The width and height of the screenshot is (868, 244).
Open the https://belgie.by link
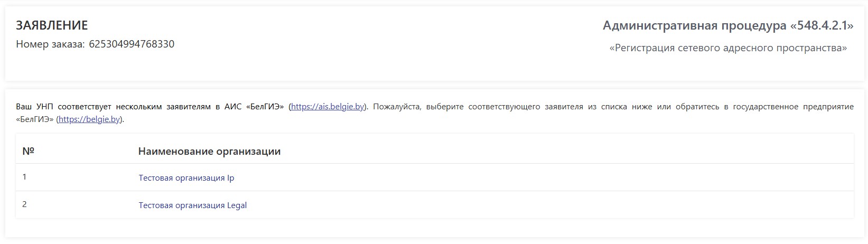pos(89,119)
